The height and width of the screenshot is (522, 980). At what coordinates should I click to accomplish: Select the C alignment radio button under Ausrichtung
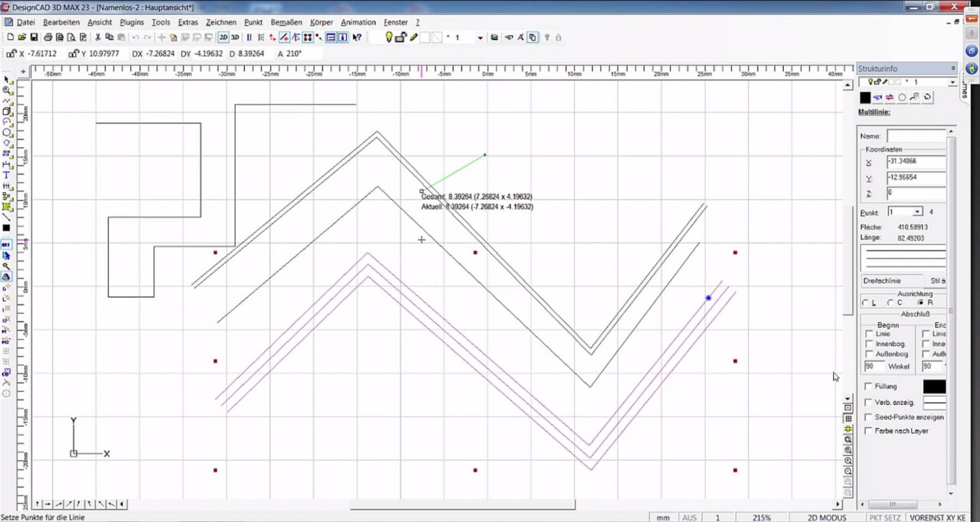(890, 302)
